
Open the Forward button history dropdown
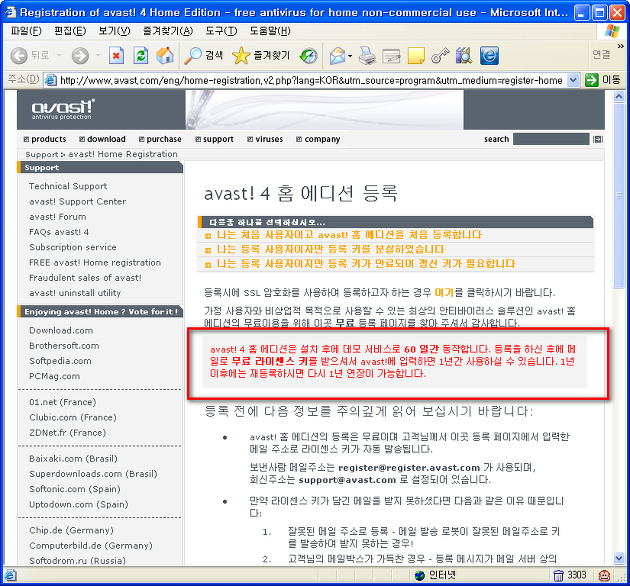(x=98, y=55)
